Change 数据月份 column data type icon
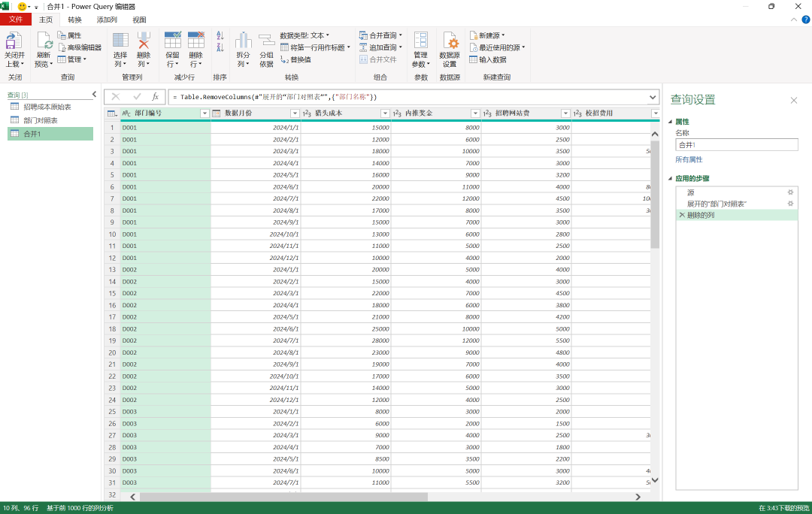 pos(217,113)
